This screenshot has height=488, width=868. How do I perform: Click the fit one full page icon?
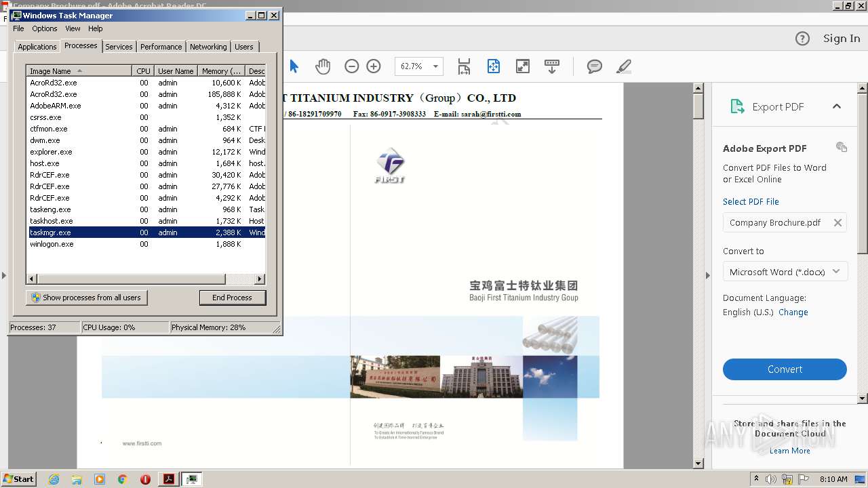[x=494, y=66]
